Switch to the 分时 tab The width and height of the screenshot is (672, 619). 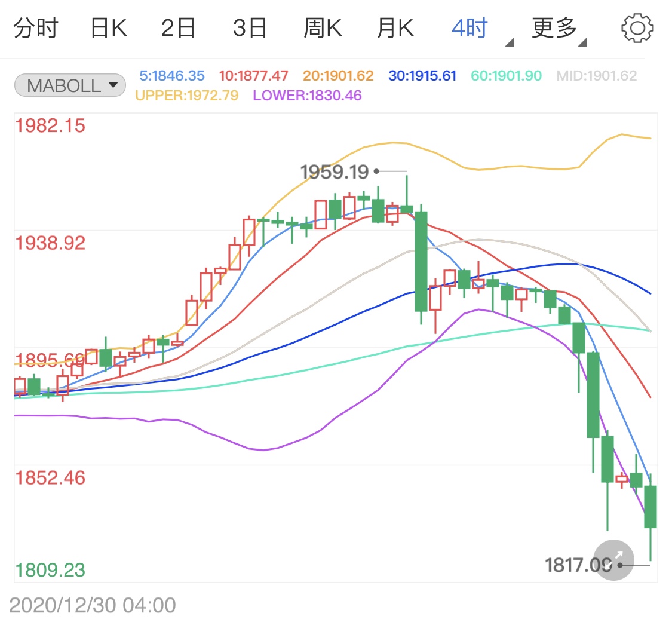pos(36,28)
